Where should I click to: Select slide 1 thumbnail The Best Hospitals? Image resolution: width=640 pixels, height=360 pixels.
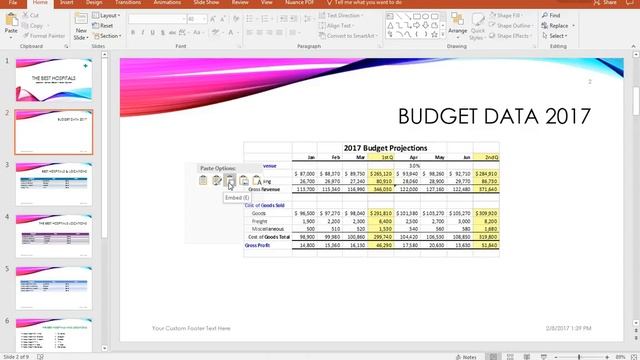click(54, 80)
